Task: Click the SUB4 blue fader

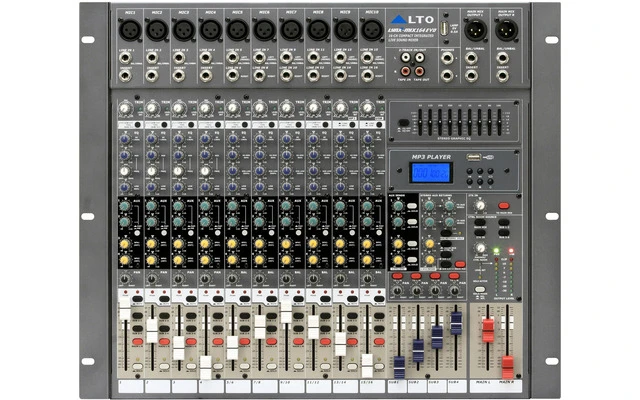Action: (x=456, y=323)
